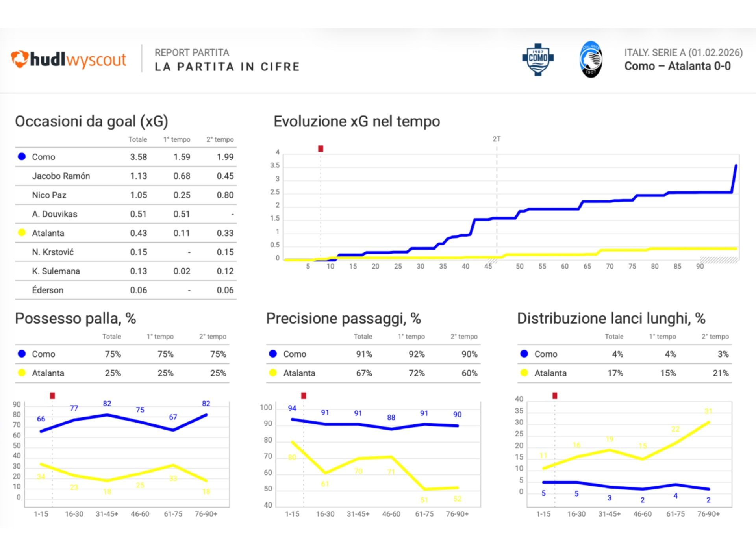Viewport: 756px width, 556px height.
Task: Click the N. Krstović player name
Action: (53, 252)
